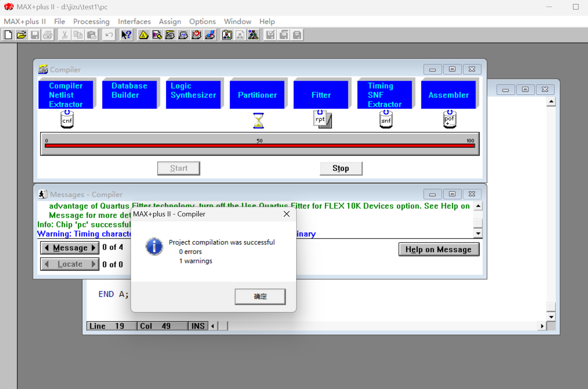The image size is (588, 389).
Task: Click the Project Save and Check icon
Action: pos(271,35)
